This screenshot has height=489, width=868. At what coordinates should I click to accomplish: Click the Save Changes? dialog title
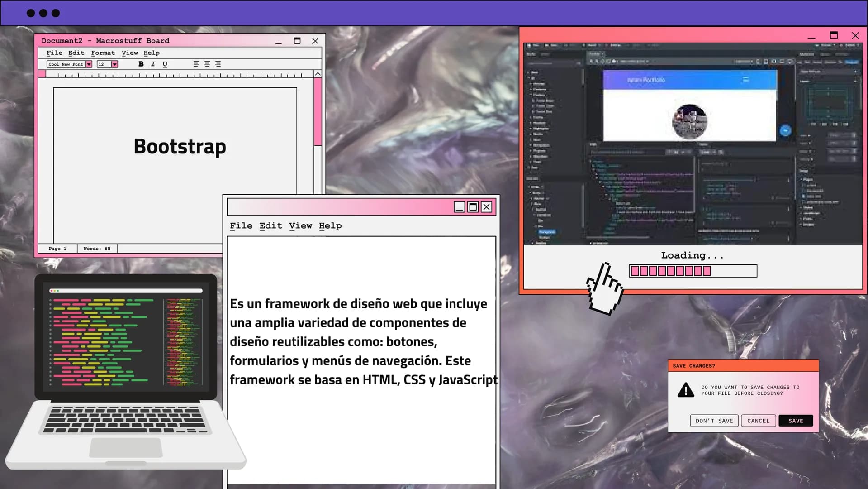pos(693,366)
